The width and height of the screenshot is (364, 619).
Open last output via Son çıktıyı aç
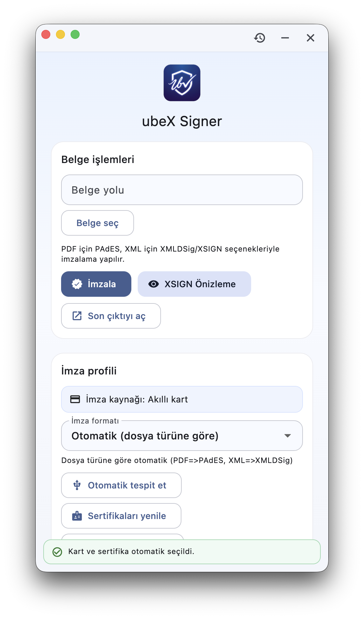click(111, 316)
